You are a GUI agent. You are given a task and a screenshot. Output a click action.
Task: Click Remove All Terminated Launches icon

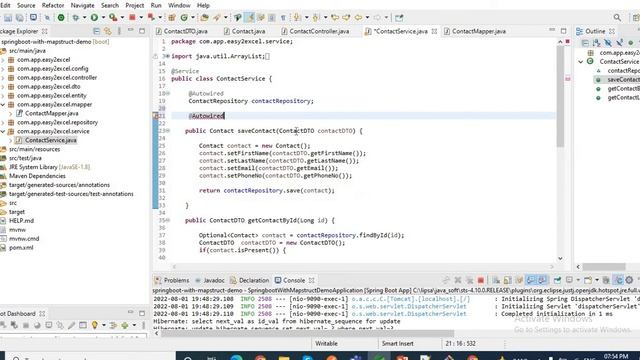[x=469, y=280]
